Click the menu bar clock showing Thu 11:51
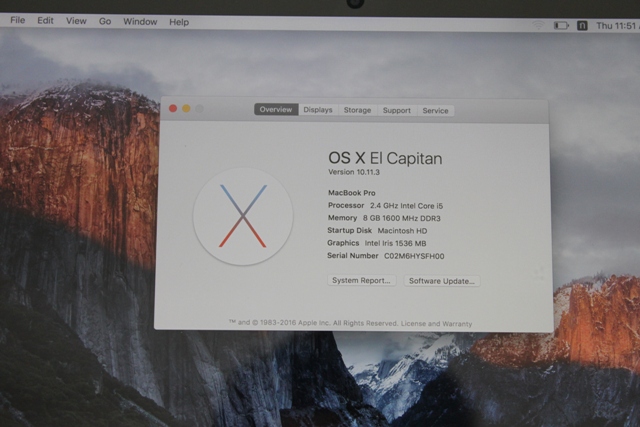 click(x=618, y=26)
